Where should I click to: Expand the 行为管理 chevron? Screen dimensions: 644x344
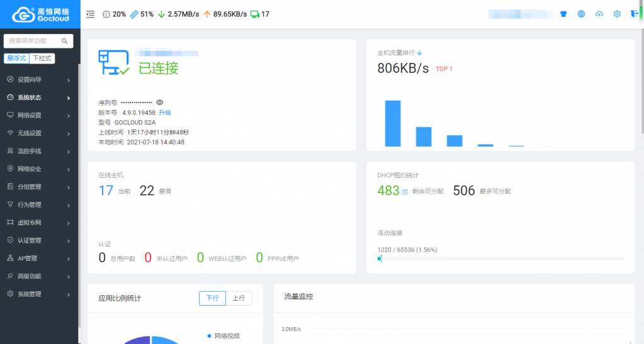pyautogui.click(x=69, y=205)
